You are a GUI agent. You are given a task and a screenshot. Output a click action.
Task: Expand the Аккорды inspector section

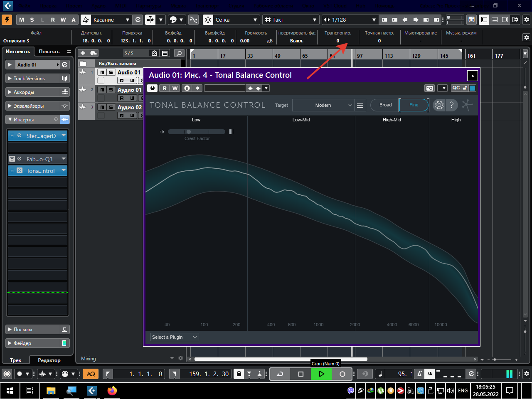pos(33,92)
